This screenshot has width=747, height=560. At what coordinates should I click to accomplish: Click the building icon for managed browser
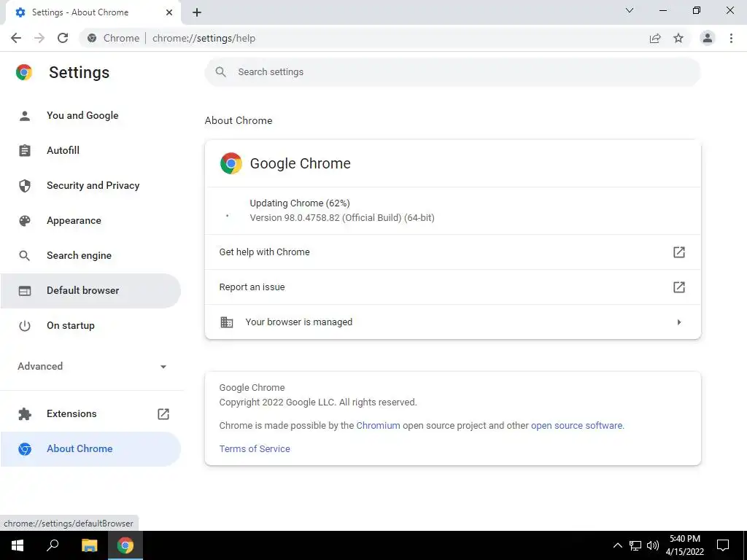click(227, 322)
